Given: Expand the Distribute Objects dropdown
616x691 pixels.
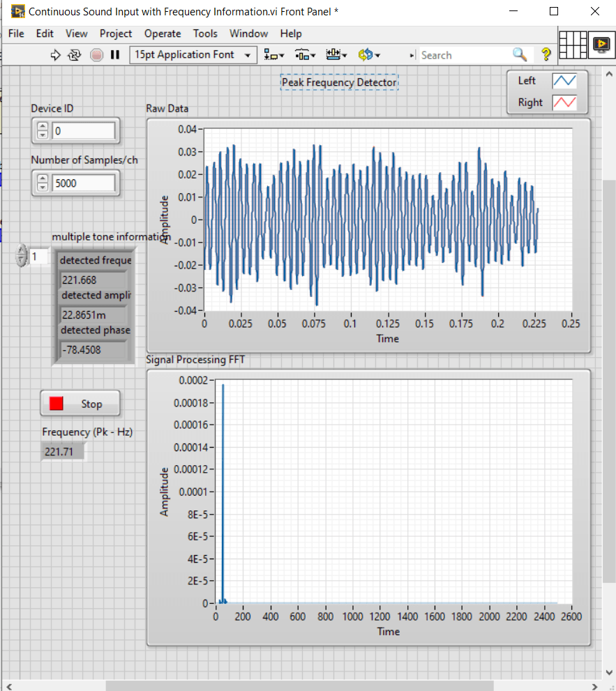Looking at the screenshot, I should coord(306,55).
